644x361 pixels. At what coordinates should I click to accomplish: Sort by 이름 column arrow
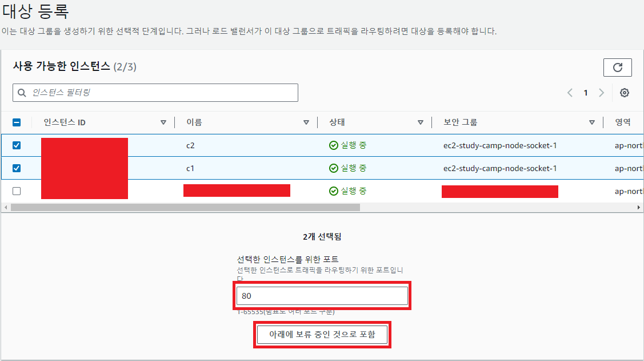pyautogui.click(x=306, y=122)
